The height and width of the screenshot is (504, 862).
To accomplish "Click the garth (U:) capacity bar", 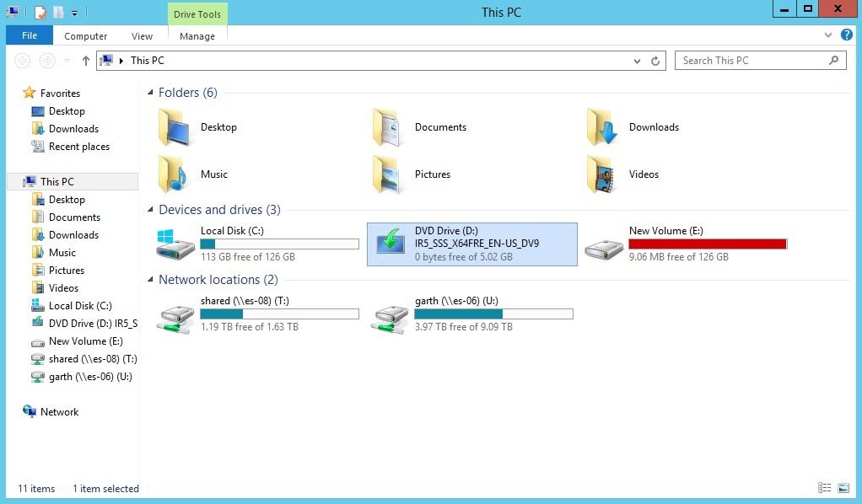I will [x=493, y=314].
